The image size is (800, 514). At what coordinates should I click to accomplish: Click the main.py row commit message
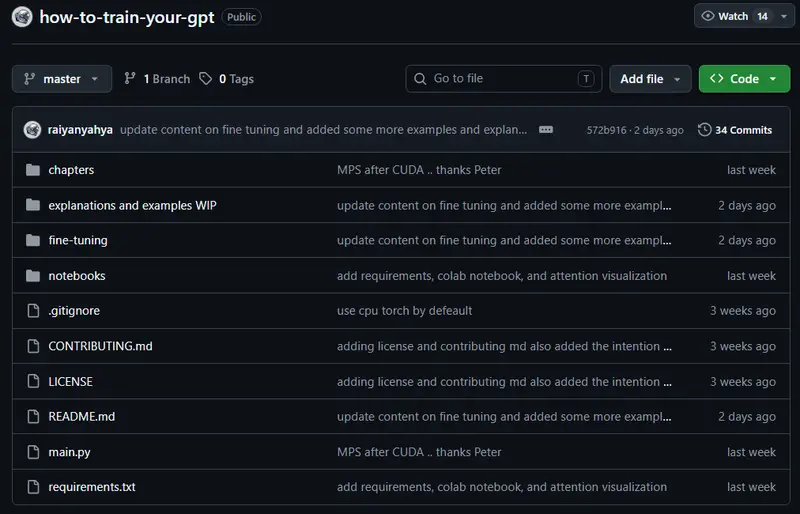click(x=419, y=452)
